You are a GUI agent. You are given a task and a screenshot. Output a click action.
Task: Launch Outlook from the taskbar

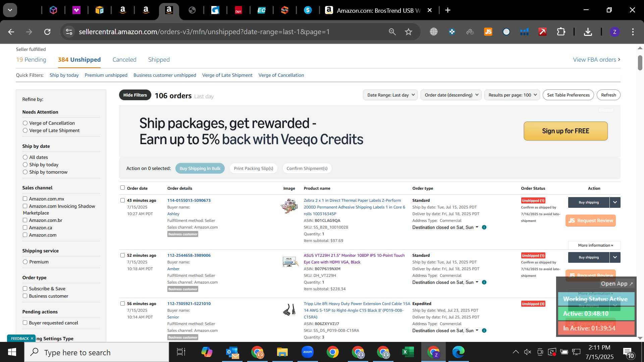tap(232, 352)
